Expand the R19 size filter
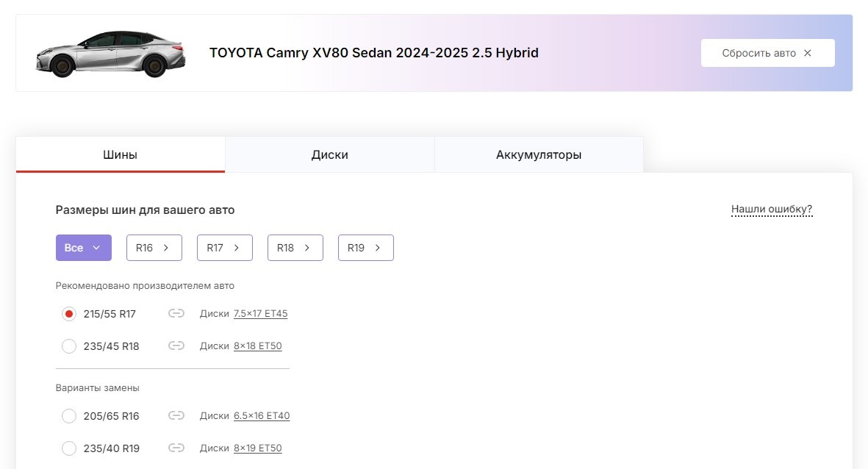 366,248
